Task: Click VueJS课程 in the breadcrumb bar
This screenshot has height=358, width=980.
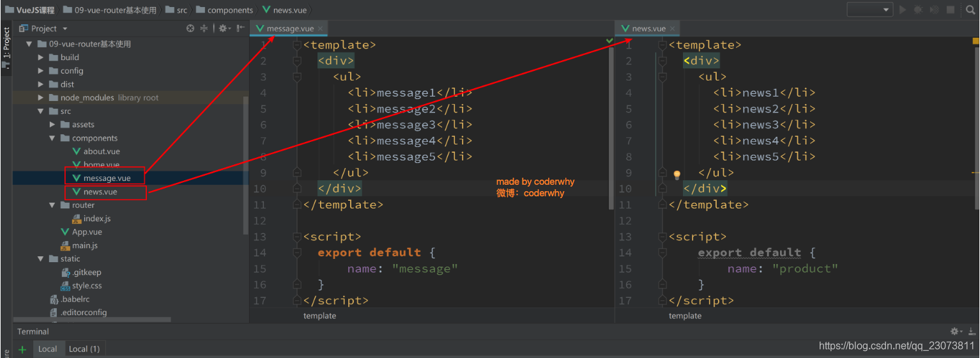Action: (30, 10)
